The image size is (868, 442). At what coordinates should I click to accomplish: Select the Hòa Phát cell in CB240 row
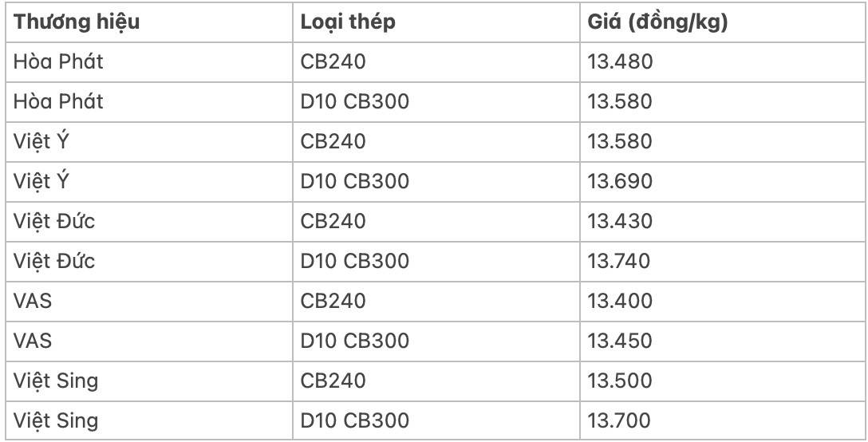[x=54, y=62]
